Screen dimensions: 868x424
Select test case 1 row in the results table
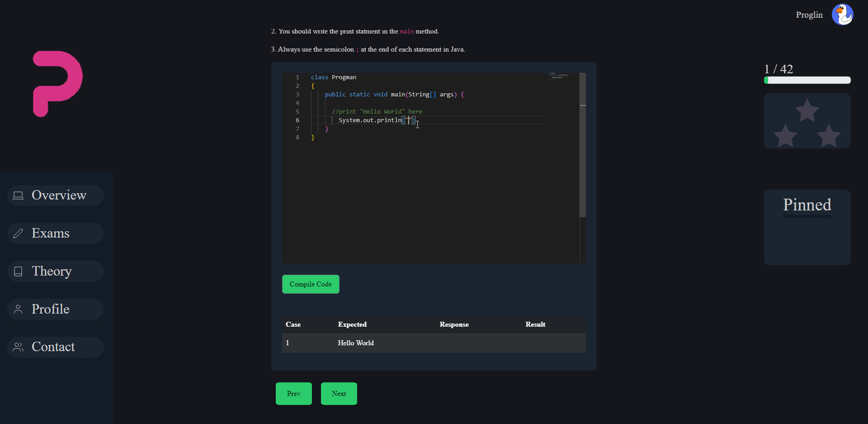[433, 343]
